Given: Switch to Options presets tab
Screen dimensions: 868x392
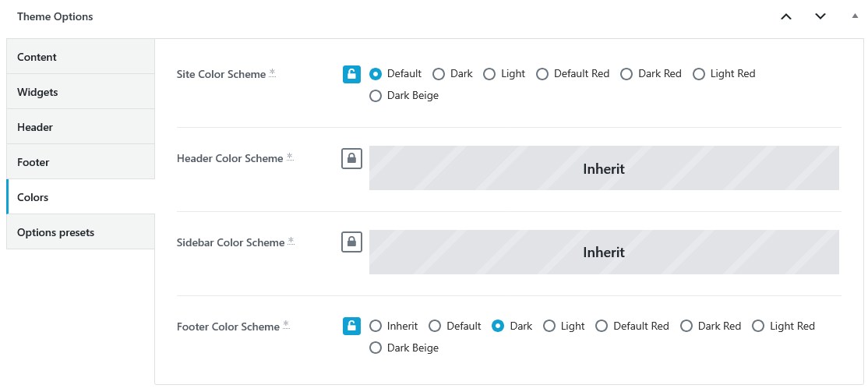Looking at the screenshot, I should [x=81, y=232].
